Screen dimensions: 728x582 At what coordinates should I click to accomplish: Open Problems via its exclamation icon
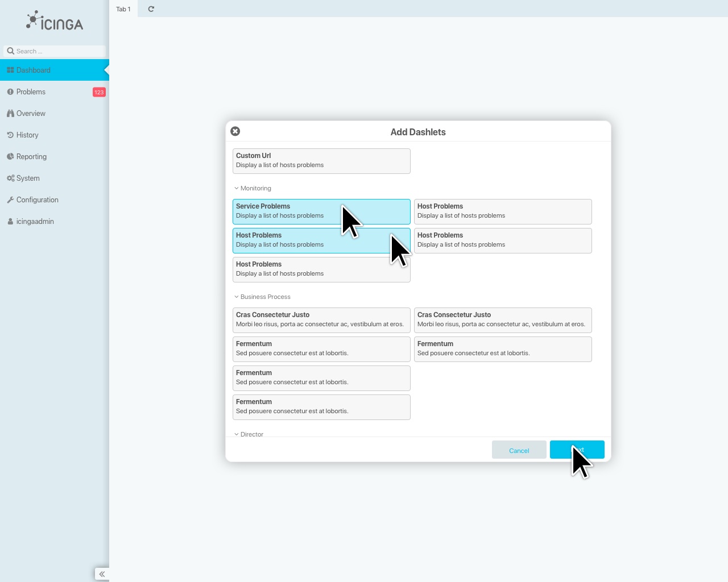11,92
